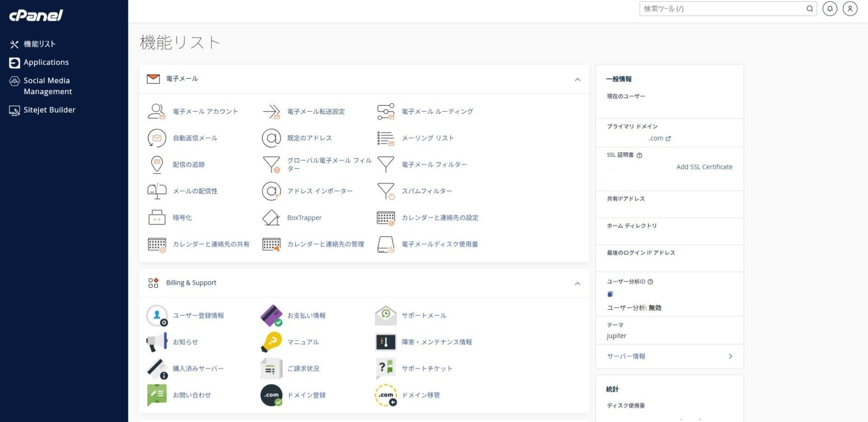Screen dimensions: 868x422
Task: Open Sitejet Builder
Action: 50,109
